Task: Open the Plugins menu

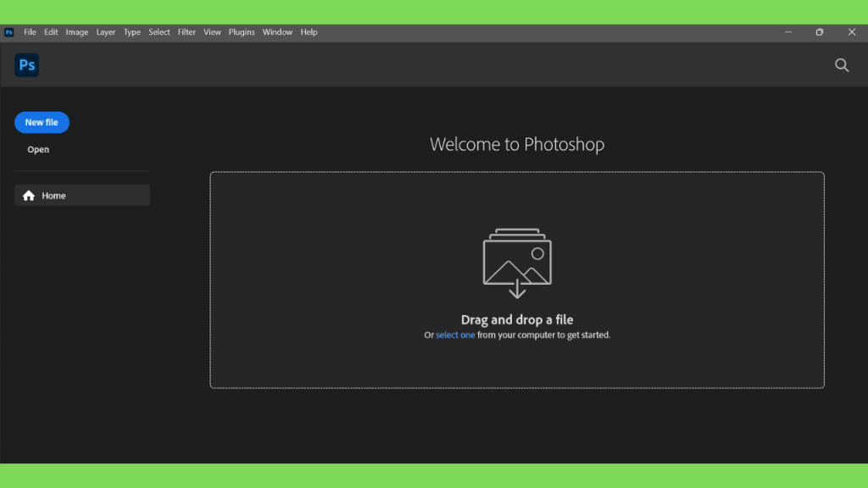Action: point(242,32)
